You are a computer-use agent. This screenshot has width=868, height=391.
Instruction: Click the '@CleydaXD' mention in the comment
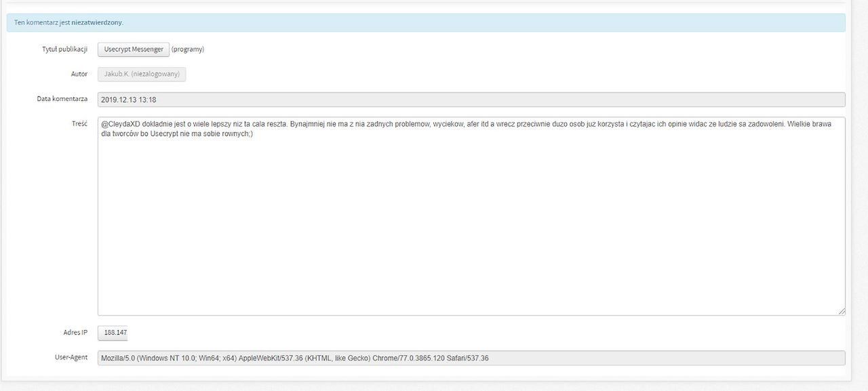coord(121,125)
